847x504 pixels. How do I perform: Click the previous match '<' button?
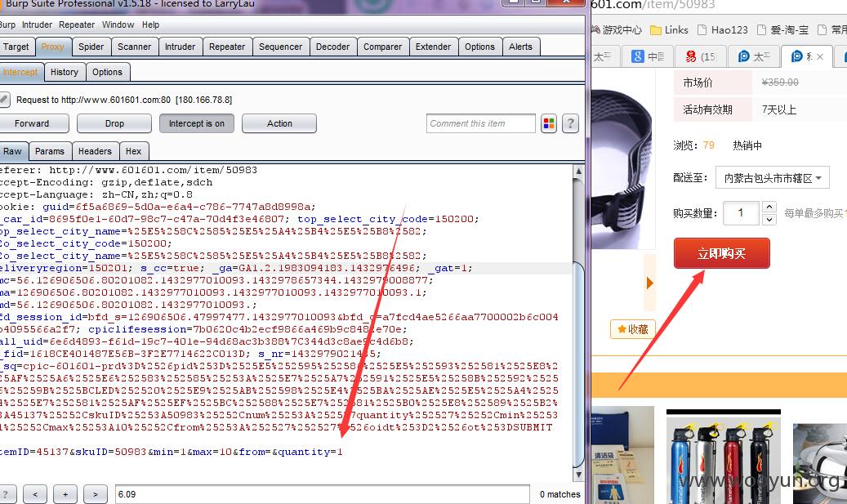tap(35, 494)
